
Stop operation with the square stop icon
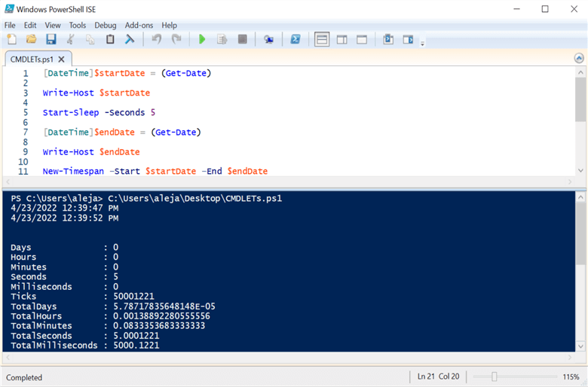242,39
